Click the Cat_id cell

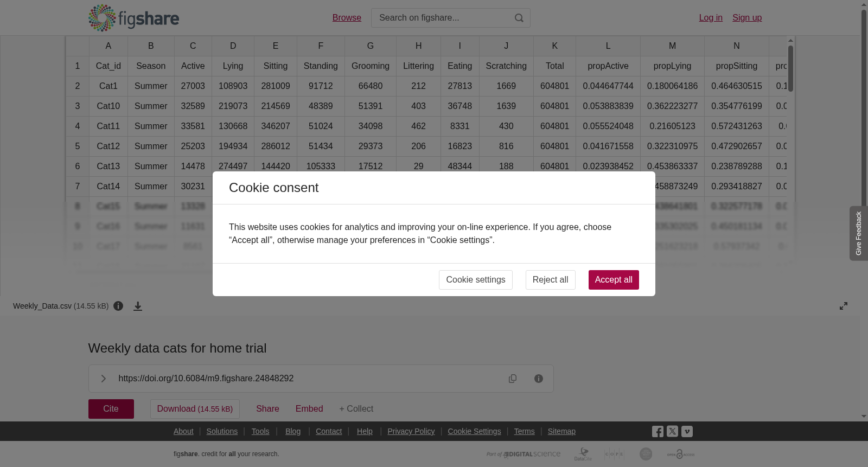pyautogui.click(x=108, y=66)
